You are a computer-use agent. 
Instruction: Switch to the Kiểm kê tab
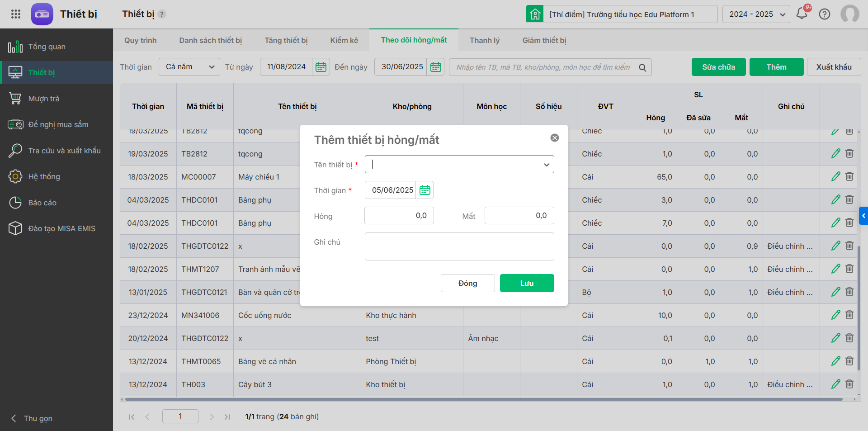(344, 40)
